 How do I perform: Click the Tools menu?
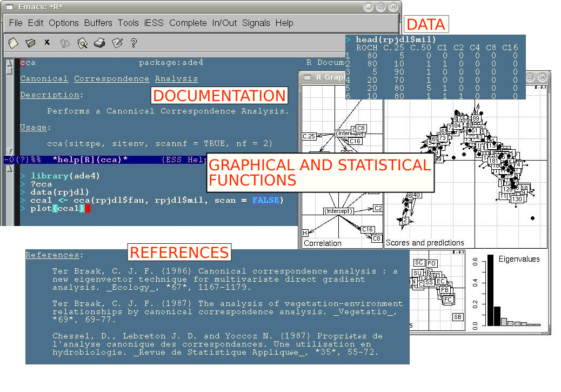[x=128, y=23]
